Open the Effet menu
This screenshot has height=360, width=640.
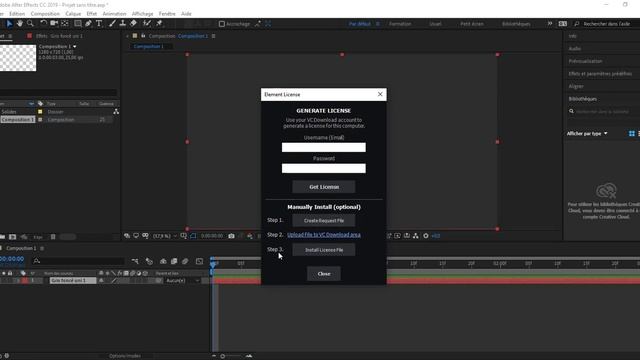coord(91,13)
